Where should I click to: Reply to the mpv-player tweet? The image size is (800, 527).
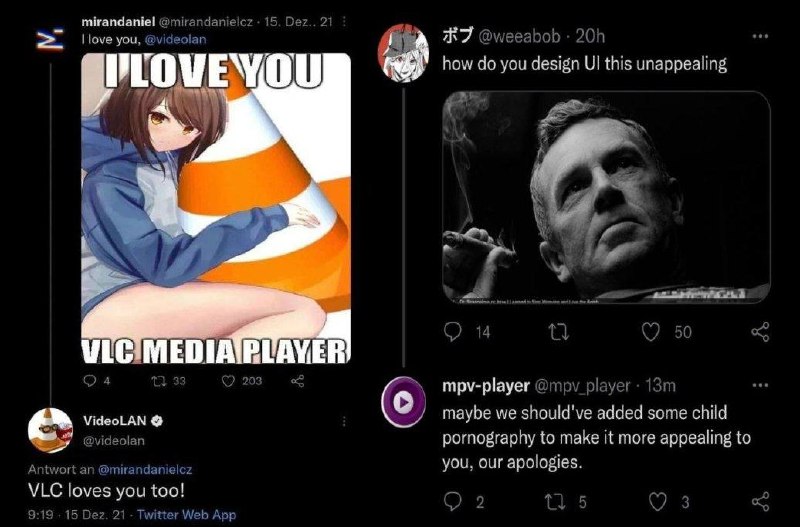tap(453, 501)
